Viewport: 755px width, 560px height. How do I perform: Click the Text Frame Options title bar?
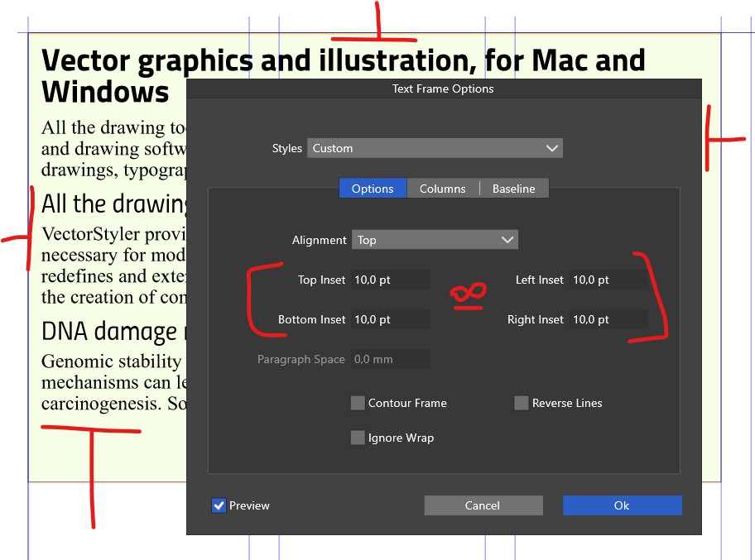click(443, 89)
